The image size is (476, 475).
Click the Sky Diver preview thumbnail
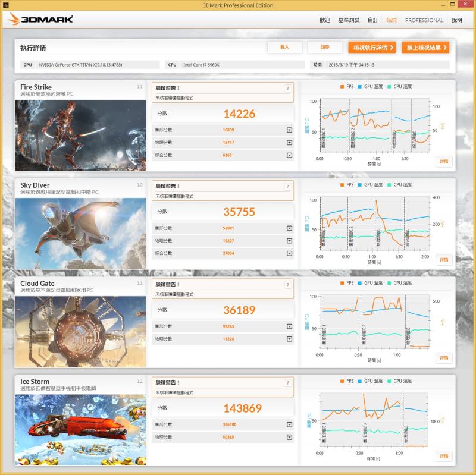click(80, 234)
